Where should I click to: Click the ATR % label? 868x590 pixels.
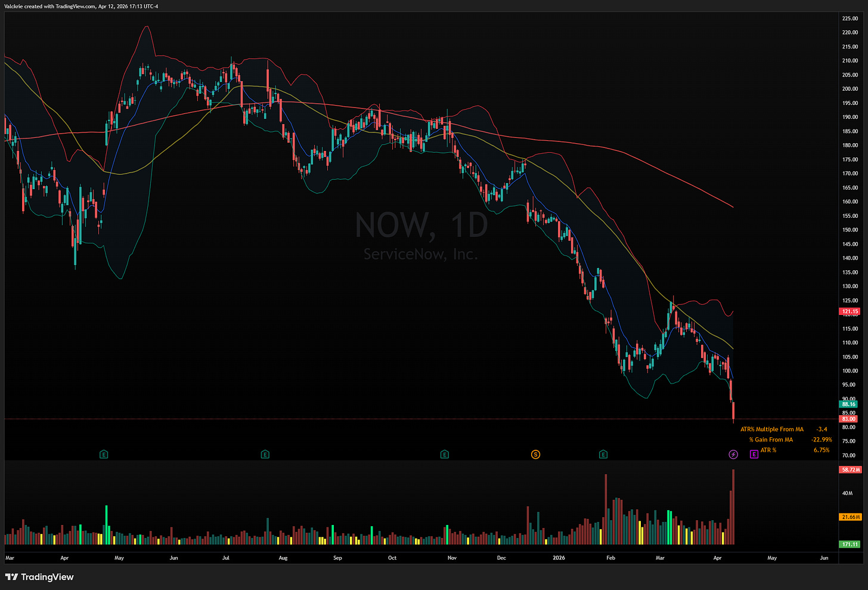click(768, 450)
